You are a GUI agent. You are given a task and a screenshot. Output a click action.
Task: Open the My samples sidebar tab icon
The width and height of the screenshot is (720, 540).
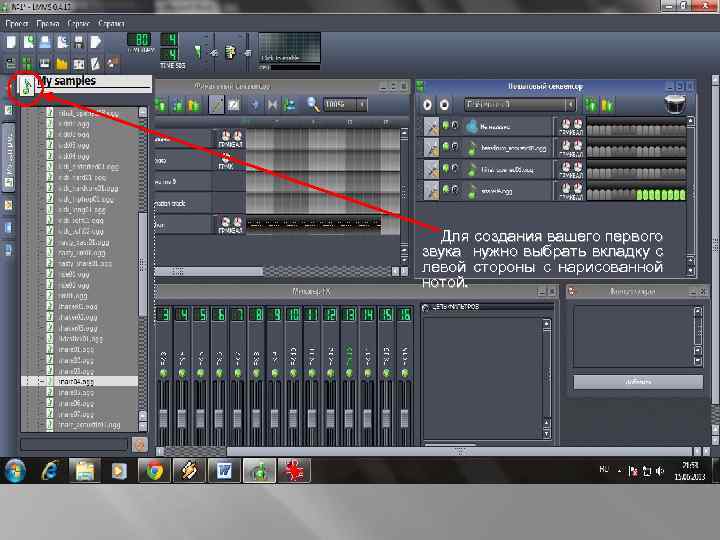tap(27, 86)
